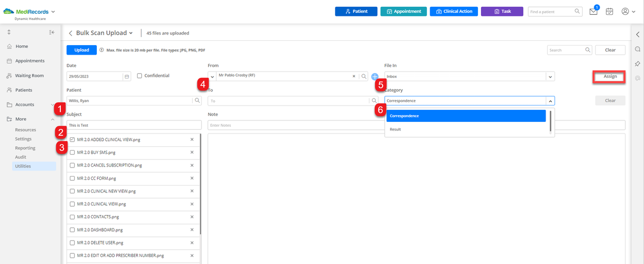Click the file list vertical scrollbar
The image size is (644, 264).
(201, 184)
